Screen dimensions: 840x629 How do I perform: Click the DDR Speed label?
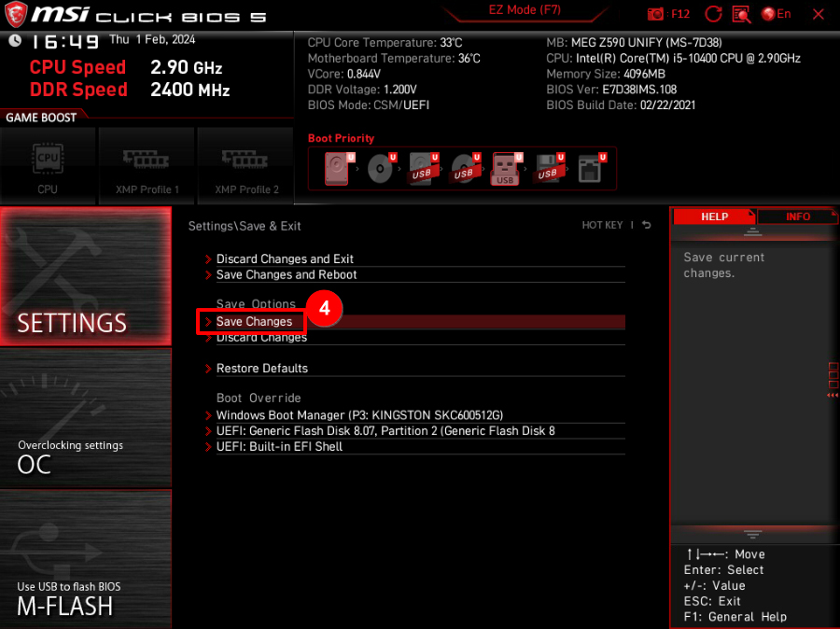(x=78, y=90)
